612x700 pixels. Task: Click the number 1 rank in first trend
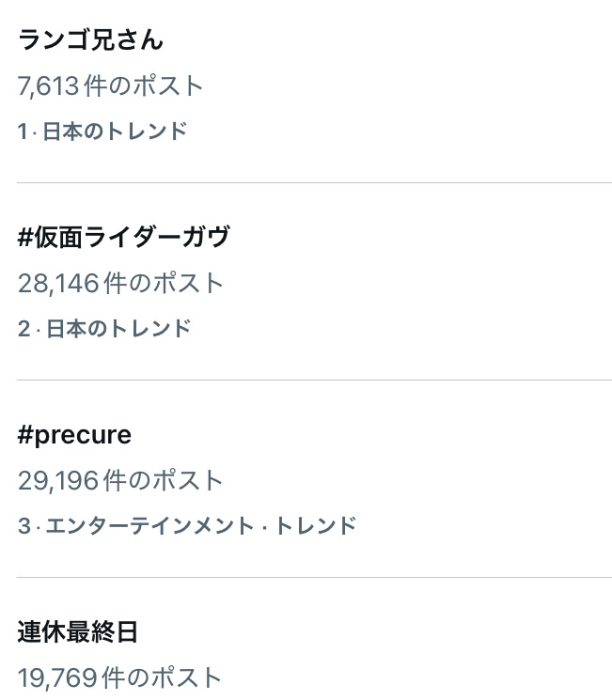point(23,132)
